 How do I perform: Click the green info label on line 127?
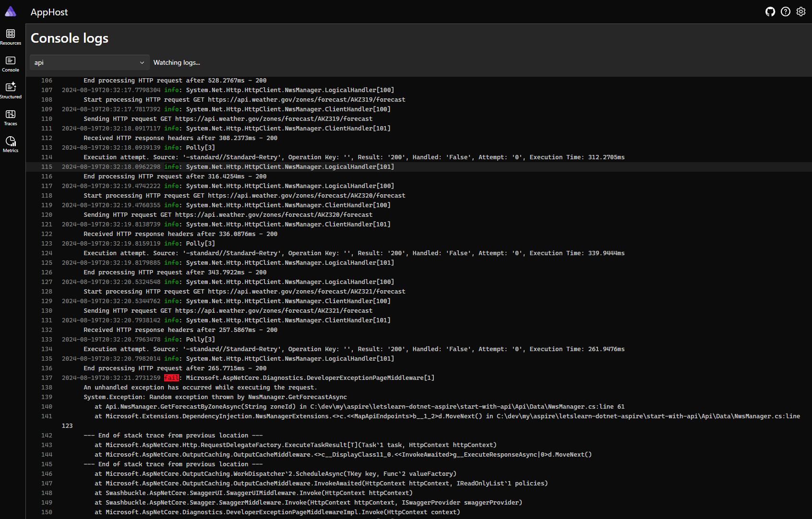click(x=171, y=282)
